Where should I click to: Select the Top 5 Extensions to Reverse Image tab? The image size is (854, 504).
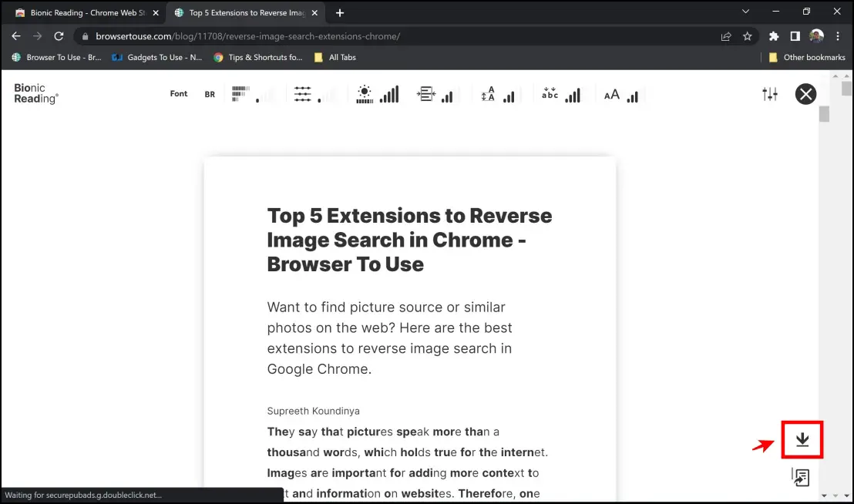tap(247, 12)
